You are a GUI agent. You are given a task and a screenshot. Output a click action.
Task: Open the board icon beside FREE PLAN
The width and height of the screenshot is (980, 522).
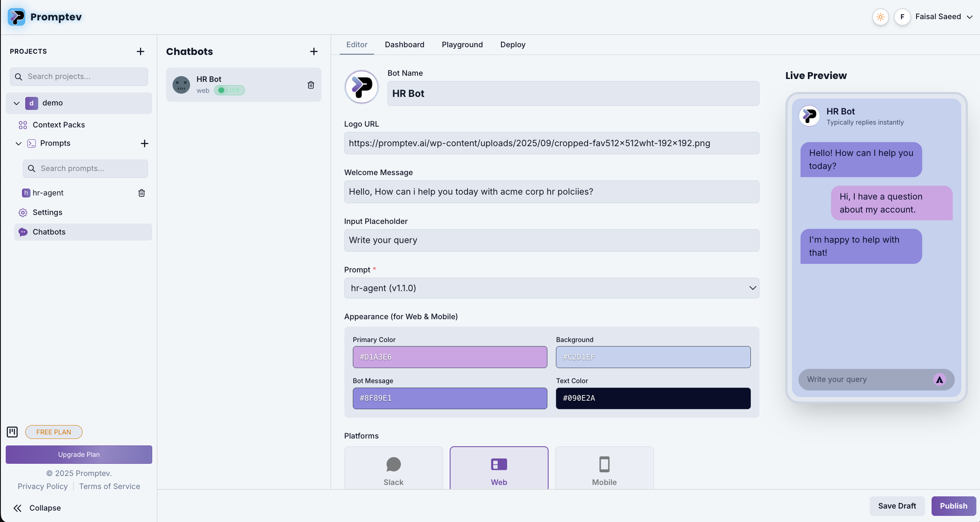point(12,432)
